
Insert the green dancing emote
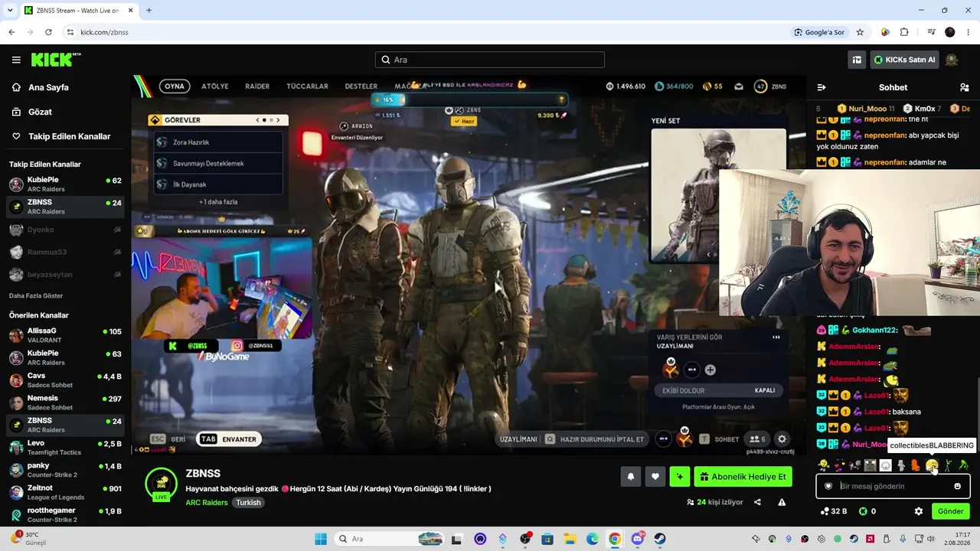point(963,465)
